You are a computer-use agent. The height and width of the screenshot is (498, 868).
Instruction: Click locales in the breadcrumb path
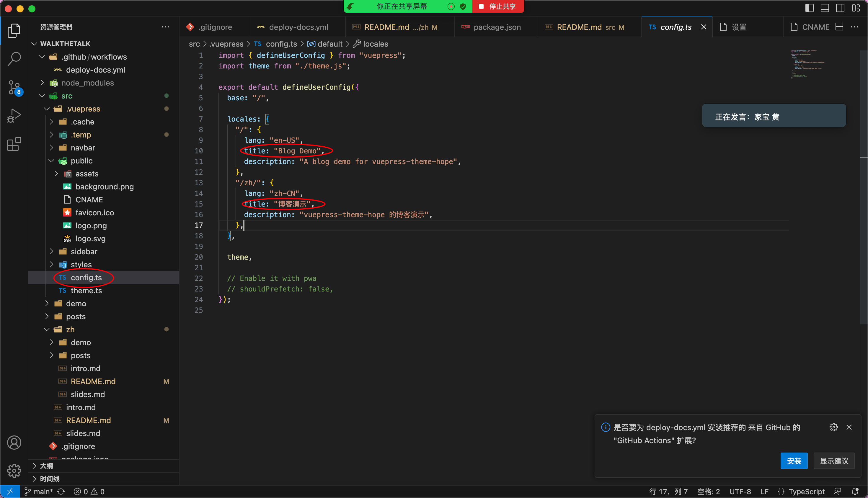click(x=376, y=44)
